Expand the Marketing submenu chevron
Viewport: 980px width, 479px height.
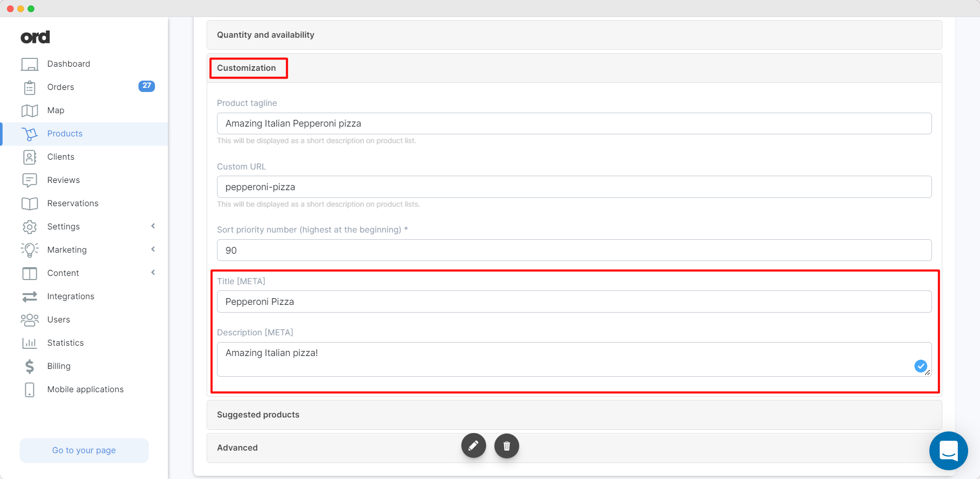(x=153, y=250)
